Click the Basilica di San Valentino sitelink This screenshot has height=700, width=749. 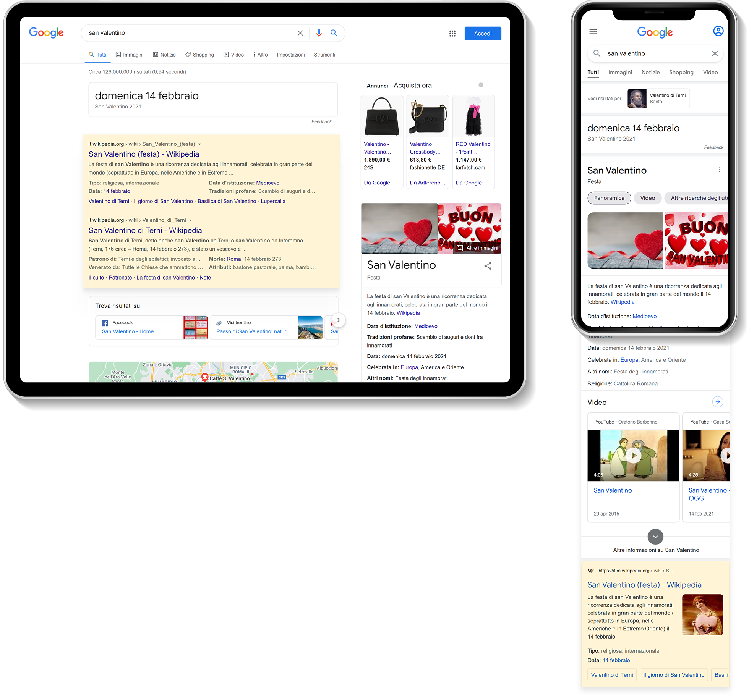pos(227,201)
